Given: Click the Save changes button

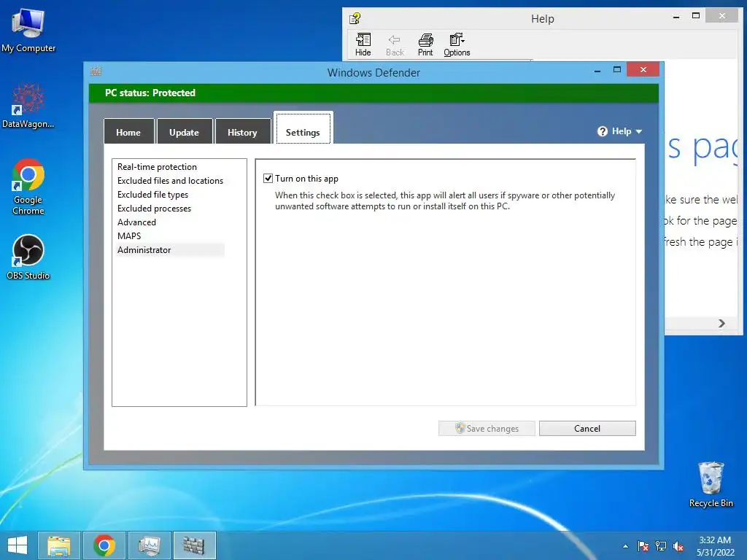Looking at the screenshot, I should tap(487, 428).
